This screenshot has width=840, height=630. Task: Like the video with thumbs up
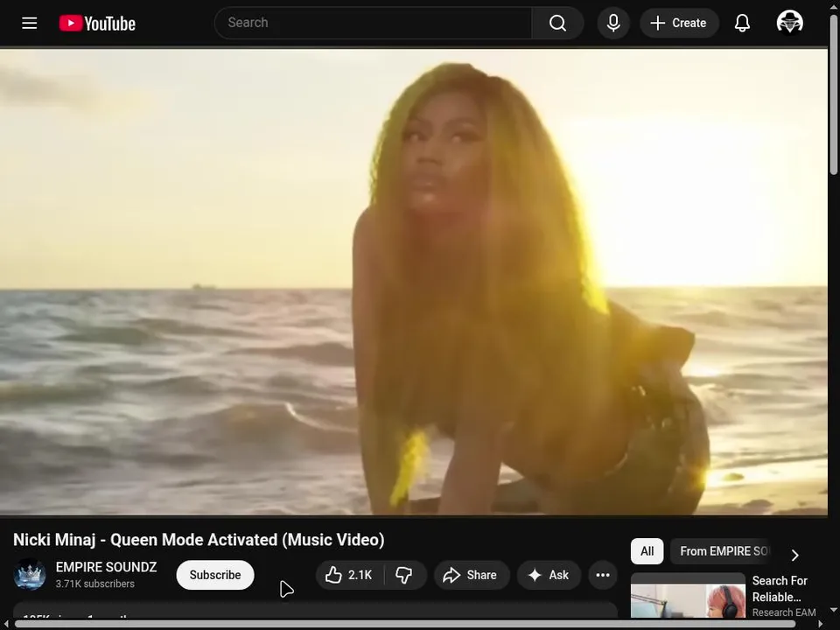(x=349, y=575)
